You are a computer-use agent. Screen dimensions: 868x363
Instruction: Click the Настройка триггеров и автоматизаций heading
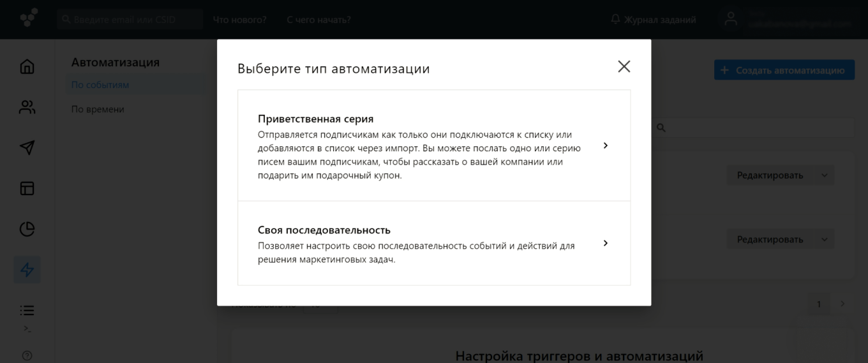580,355
